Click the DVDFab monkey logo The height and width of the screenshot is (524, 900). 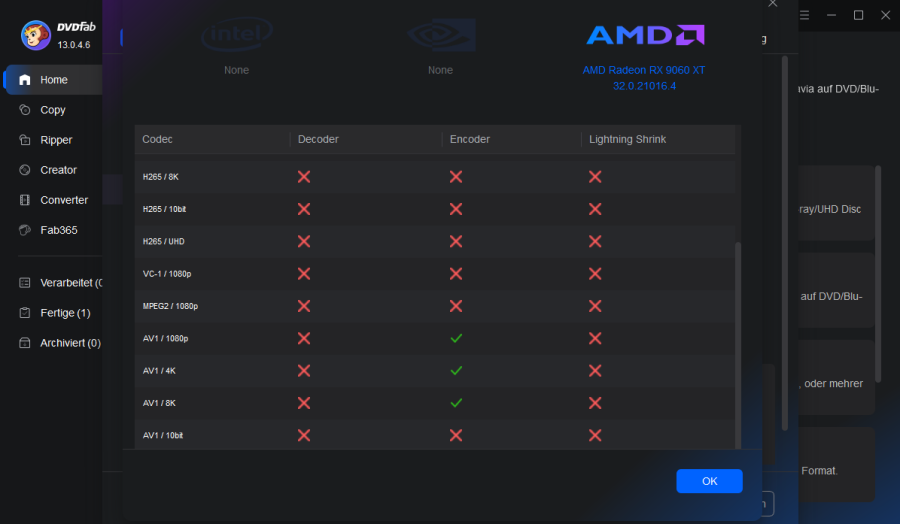pyautogui.click(x=35, y=35)
